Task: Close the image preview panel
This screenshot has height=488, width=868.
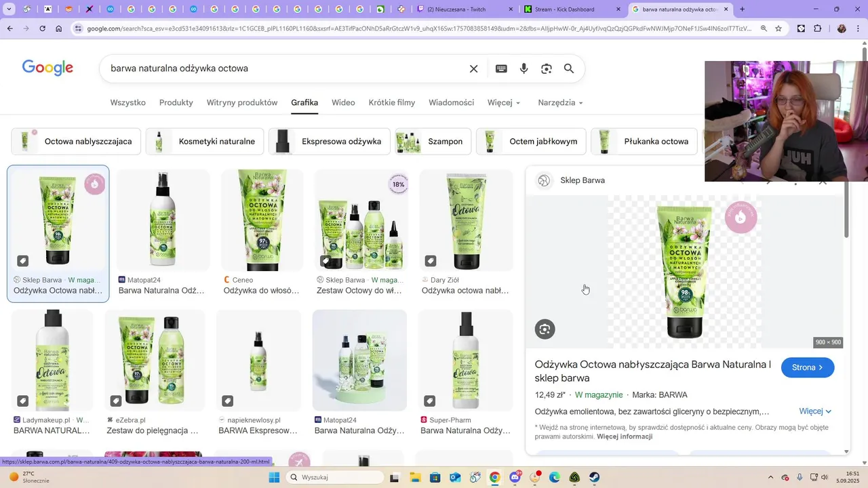Action: (823, 181)
